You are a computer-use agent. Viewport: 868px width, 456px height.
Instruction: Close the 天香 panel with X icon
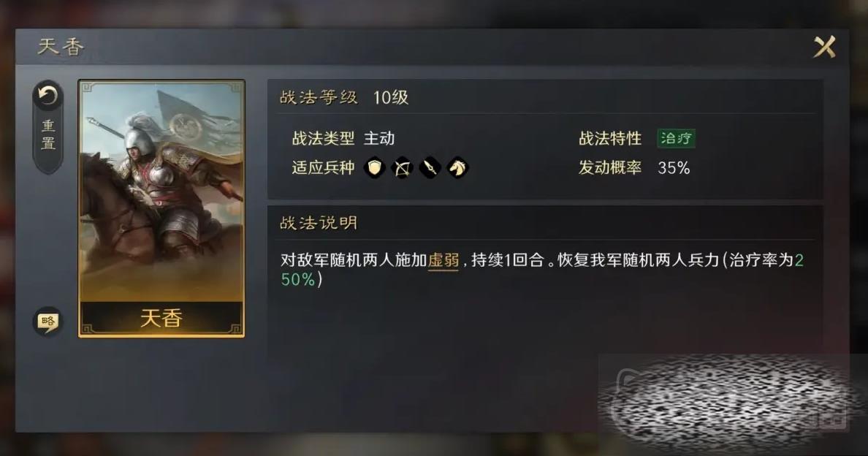(x=824, y=47)
